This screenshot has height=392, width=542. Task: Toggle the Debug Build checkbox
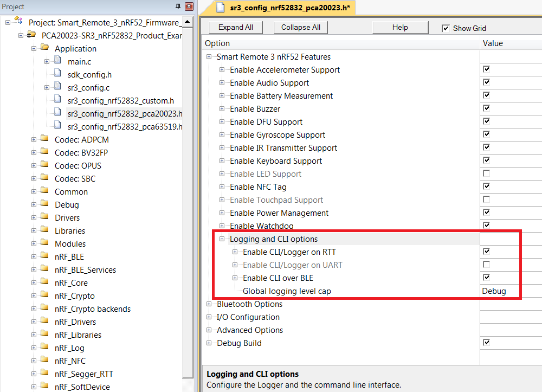(486, 343)
